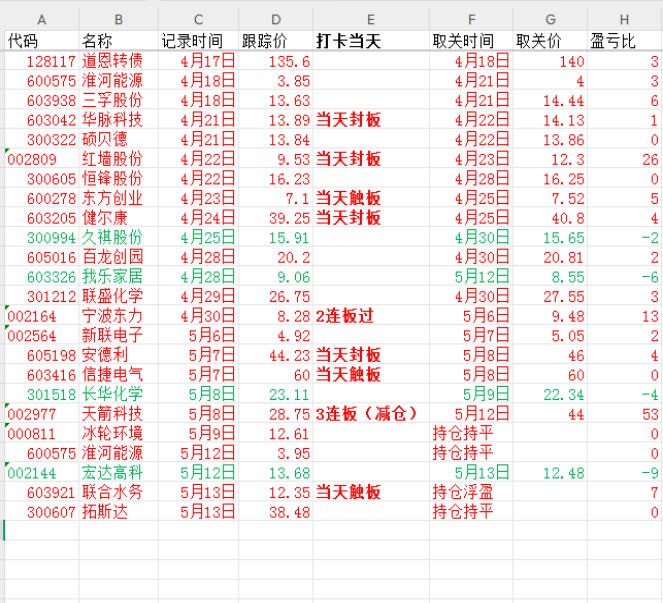Select the 三孚股份 name cell
This screenshot has width=663, height=603.
pos(118,100)
